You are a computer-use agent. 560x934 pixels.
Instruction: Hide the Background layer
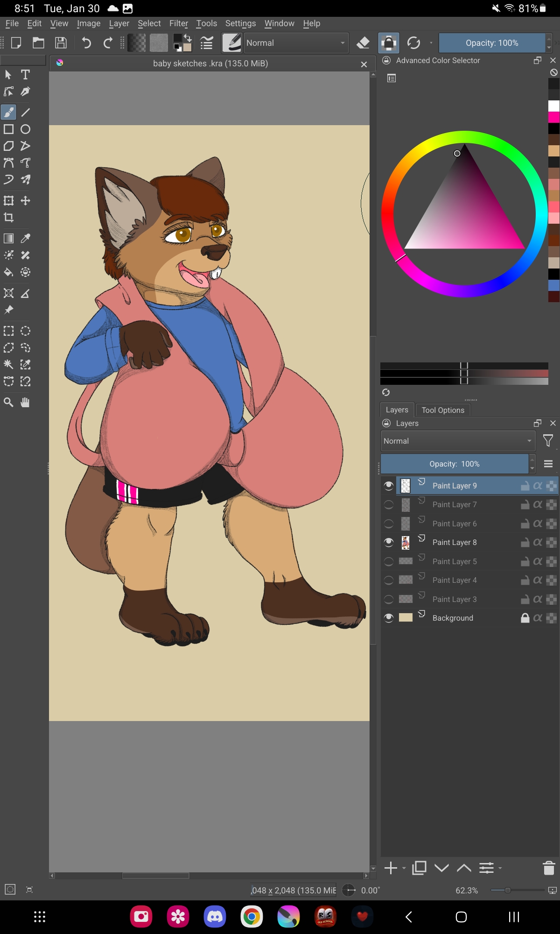coord(389,618)
